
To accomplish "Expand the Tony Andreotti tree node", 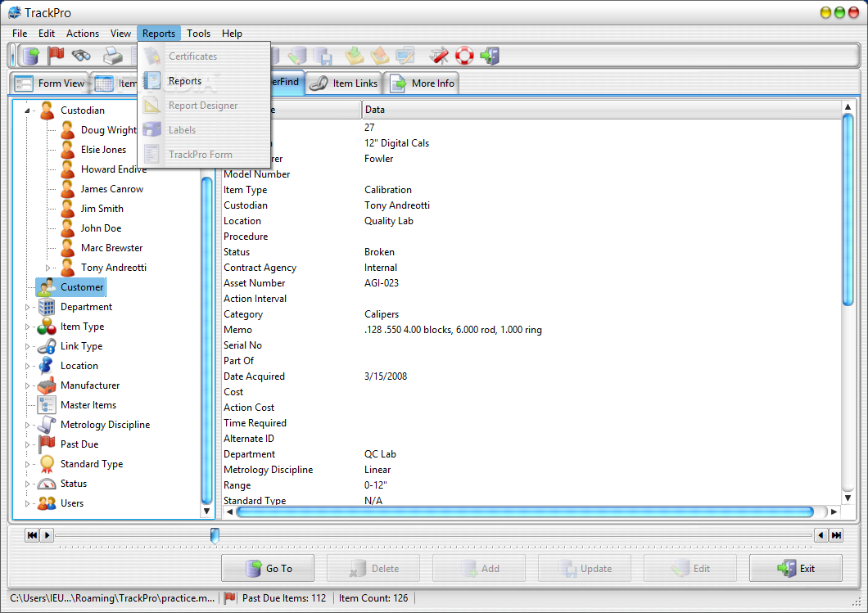I will (x=47, y=268).
